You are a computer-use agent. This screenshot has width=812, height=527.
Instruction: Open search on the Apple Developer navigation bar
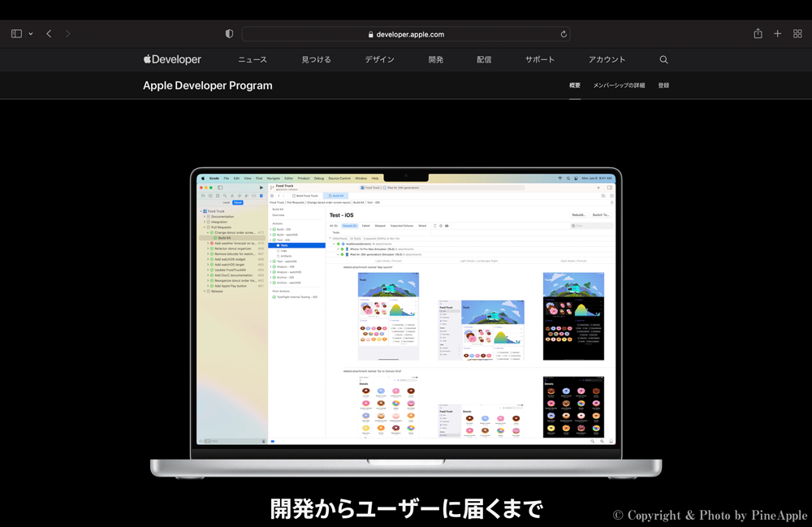(x=663, y=58)
